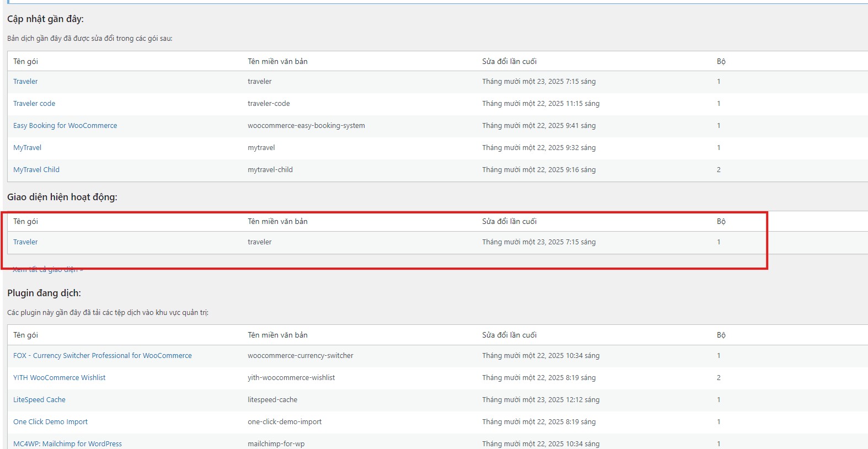The image size is (868, 449).
Task: Open Traveler under the active theme section
Action: coord(25,242)
